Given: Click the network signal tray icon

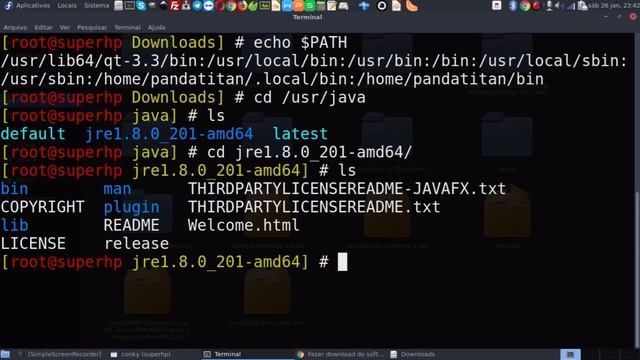Looking at the screenshot, I should 571,6.
